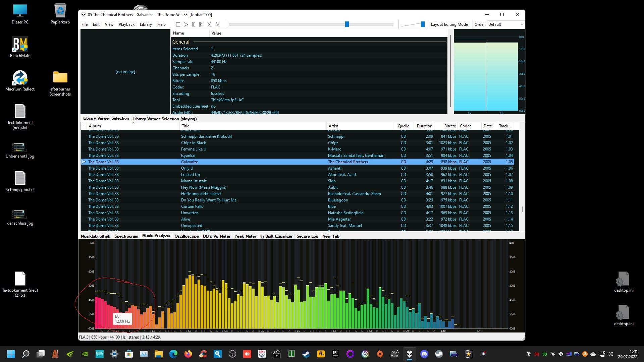Select the BenchMate desktop shortcut
Screen dimensions: 644x362
pyautogui.click(x=20, y=47)
